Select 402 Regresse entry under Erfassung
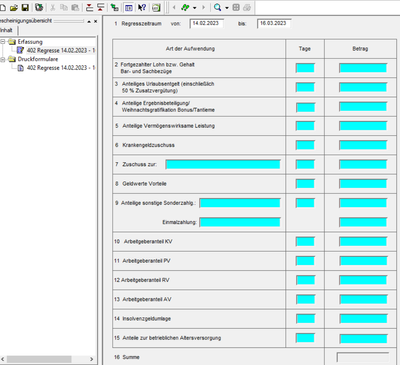The image size is (400, 365). 61,50
